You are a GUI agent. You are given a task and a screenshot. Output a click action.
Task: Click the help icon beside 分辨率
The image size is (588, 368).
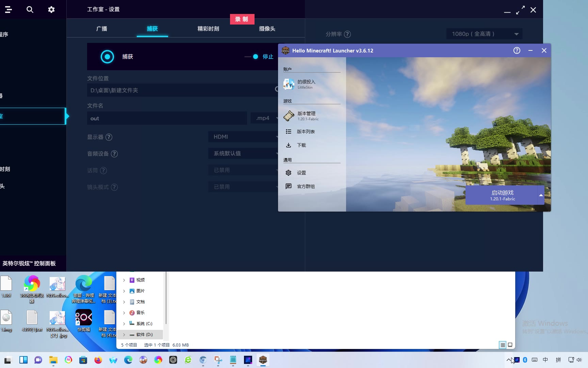click(347, 34)
